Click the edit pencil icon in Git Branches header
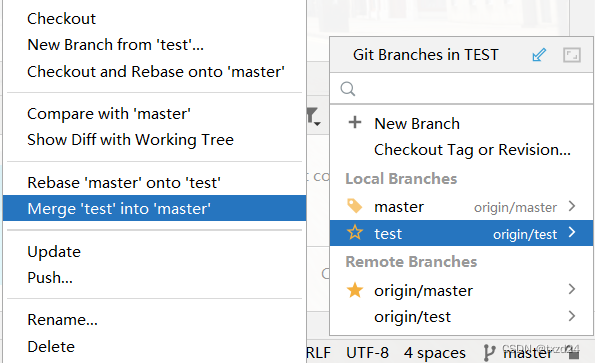The width and height of the screenshot is (595, 363). 539,55
